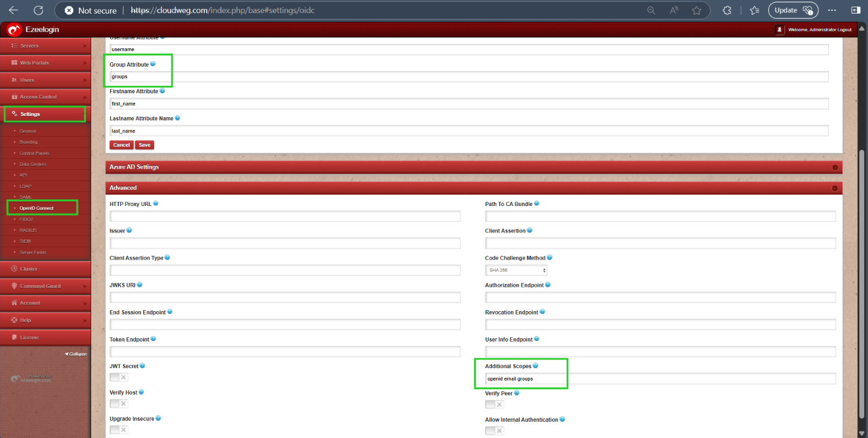Toggle the browser sidebar icon
Screen dimensions: 868x438
pos(856,10)
